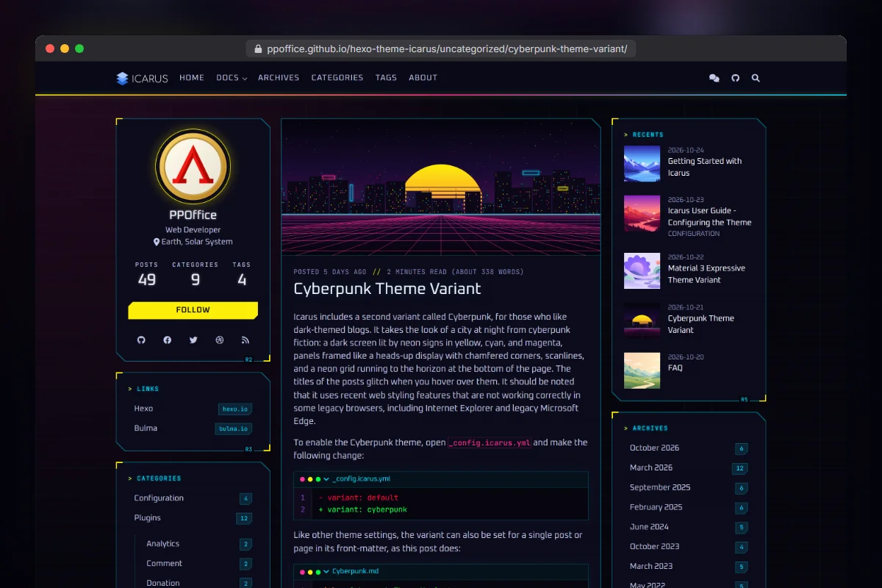Open the October 2026 archive
Image resolution: width=882 pixels, height=588 pixels.
point(689,448)
